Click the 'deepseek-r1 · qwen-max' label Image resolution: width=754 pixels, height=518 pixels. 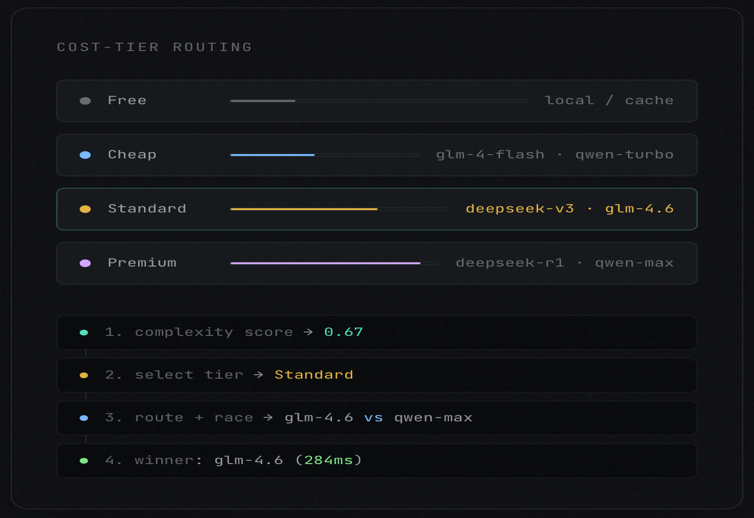point(565,263)
